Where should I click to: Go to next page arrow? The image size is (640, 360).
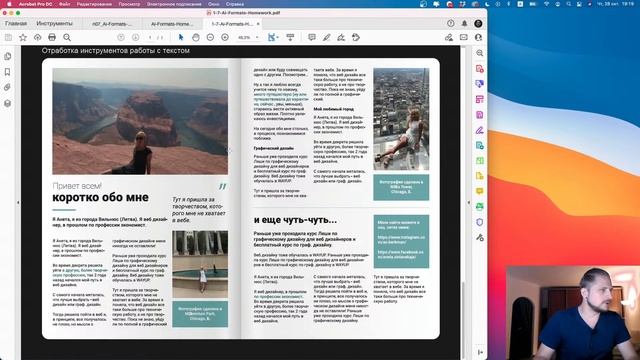[x=136, y=38]
